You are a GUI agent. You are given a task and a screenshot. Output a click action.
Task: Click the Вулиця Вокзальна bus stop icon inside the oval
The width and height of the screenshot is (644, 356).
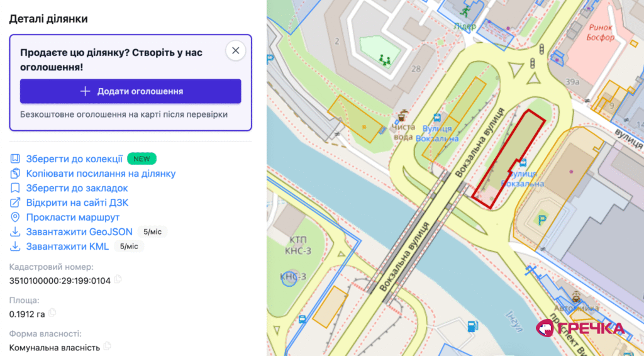pyautogui.click(x=523, y=164)
